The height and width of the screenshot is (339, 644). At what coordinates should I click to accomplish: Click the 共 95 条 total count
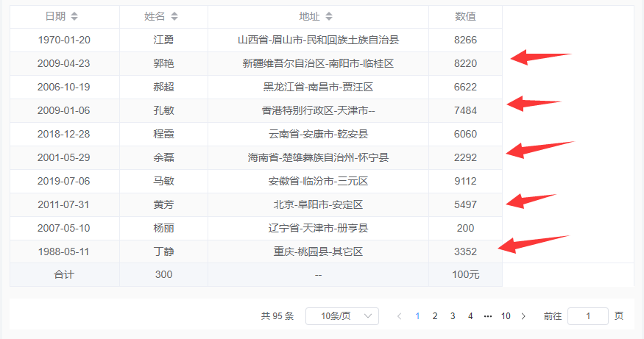[277, 316]
